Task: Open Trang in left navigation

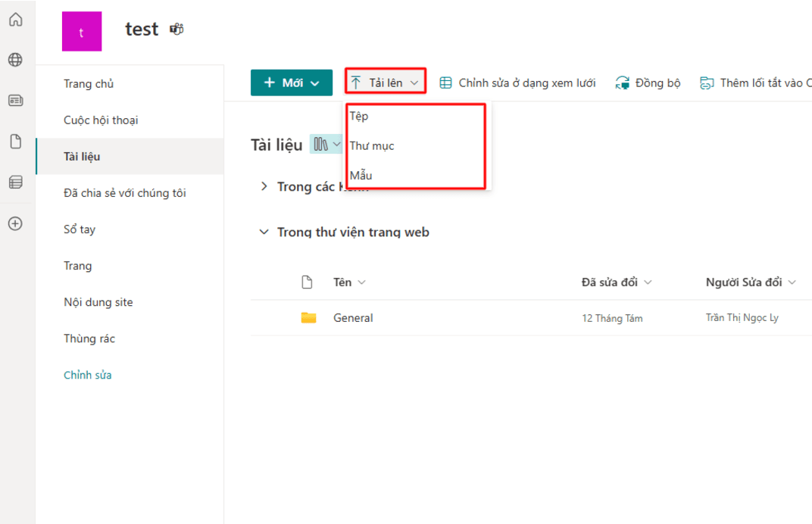Action: tap(78, 266)
